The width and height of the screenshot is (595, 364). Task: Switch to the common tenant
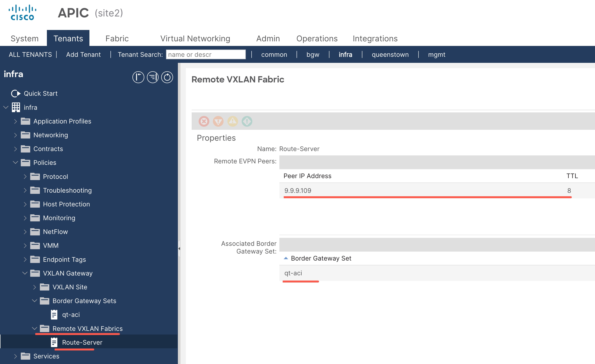(x=274, y=54)
